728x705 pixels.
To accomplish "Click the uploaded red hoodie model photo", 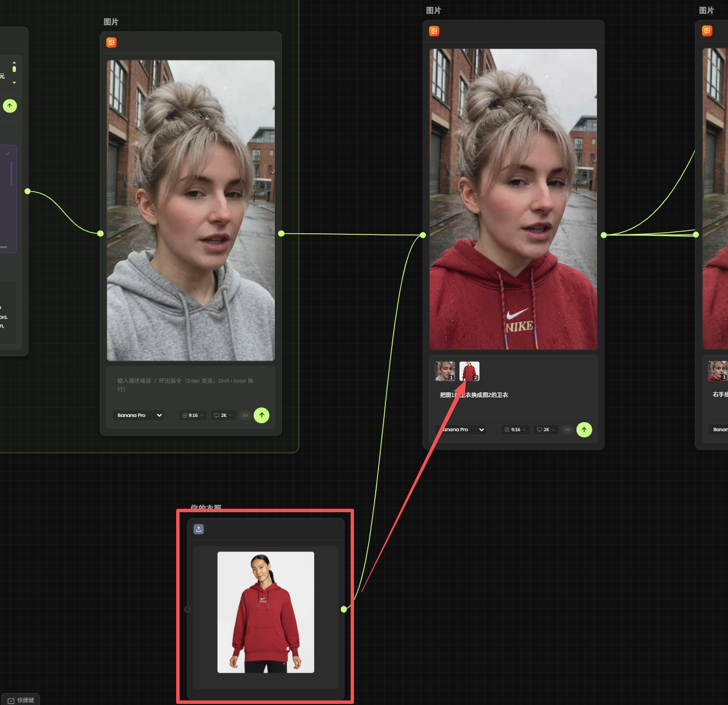I will point(266,612).
